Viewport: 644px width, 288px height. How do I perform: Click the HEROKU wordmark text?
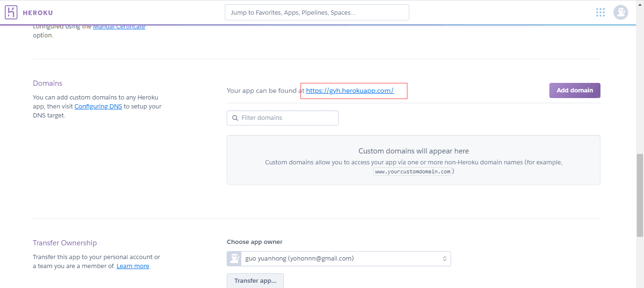point(38,13)
